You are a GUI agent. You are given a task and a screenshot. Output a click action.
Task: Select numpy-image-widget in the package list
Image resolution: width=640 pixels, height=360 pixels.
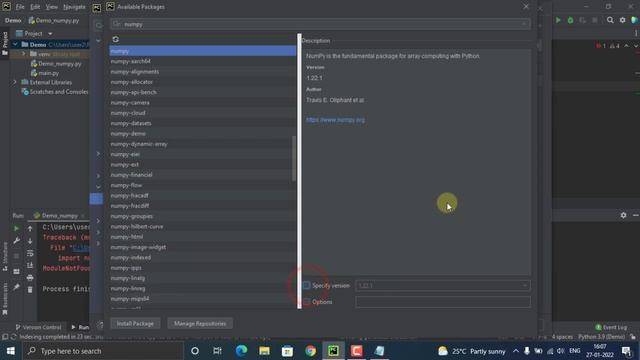(203, 247)
